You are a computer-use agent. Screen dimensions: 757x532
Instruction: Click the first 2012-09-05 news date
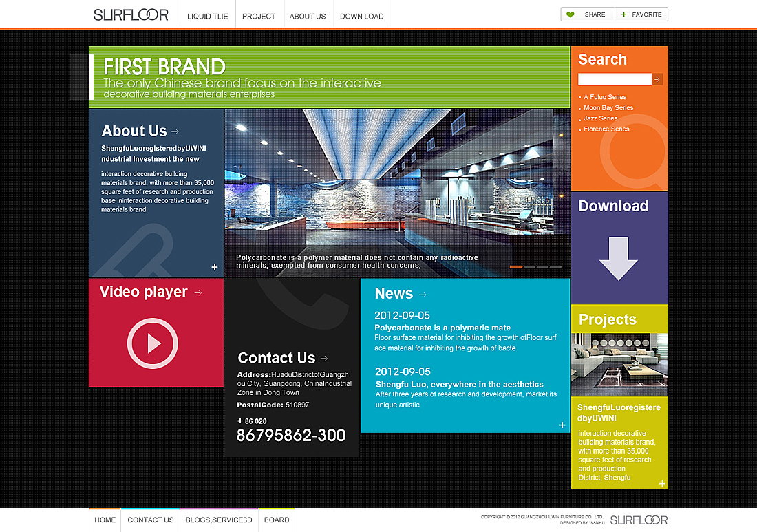[402, 316]
